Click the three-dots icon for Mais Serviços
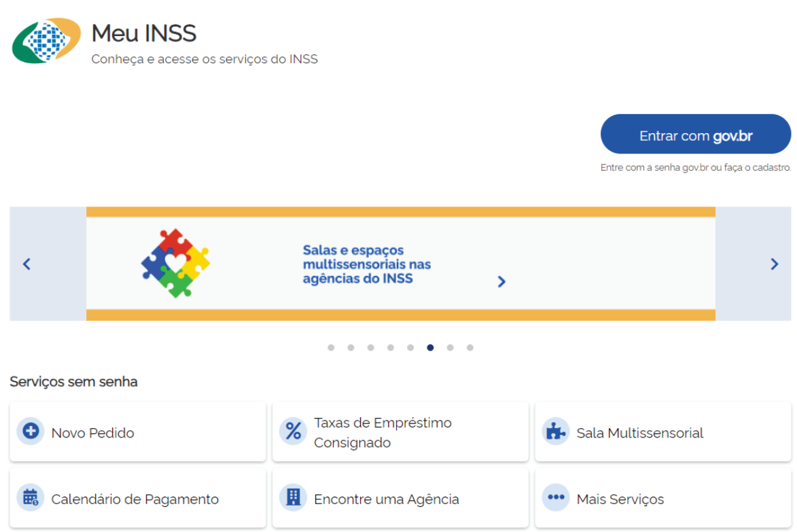797x532 pixels. click(x=556, y=497)
